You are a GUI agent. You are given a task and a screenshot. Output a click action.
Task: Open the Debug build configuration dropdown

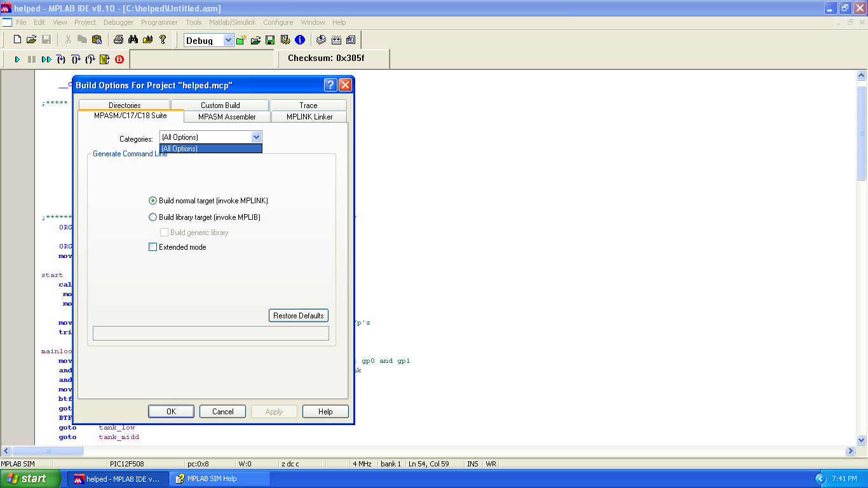tap(229, 41)
